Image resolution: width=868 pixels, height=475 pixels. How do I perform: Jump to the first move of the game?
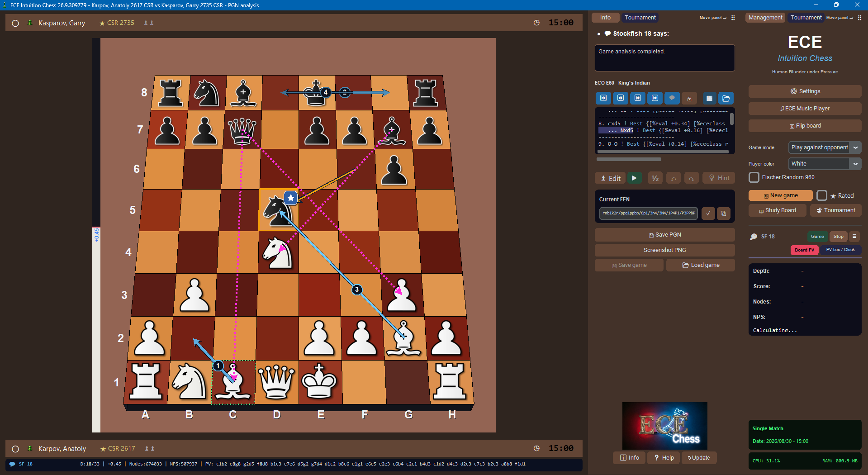click(603, 98)
